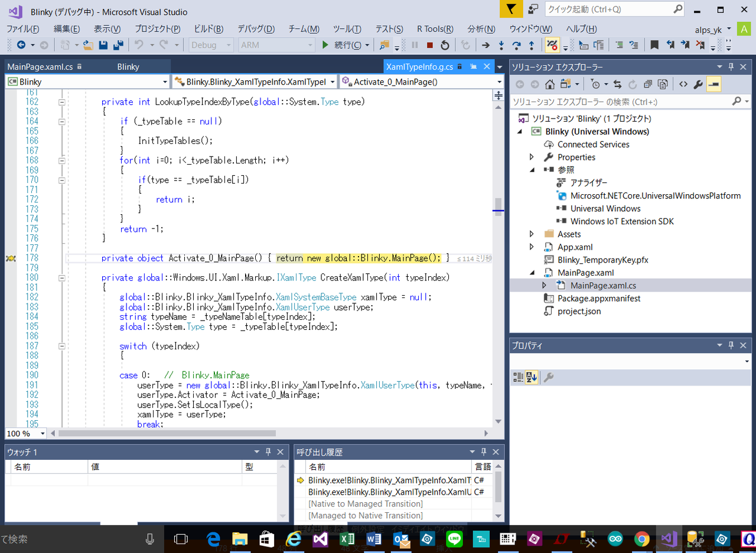Select Package.appxmanifest in Solution Explorer
Viewport: 756px width, 553px height.
point(598,299)
